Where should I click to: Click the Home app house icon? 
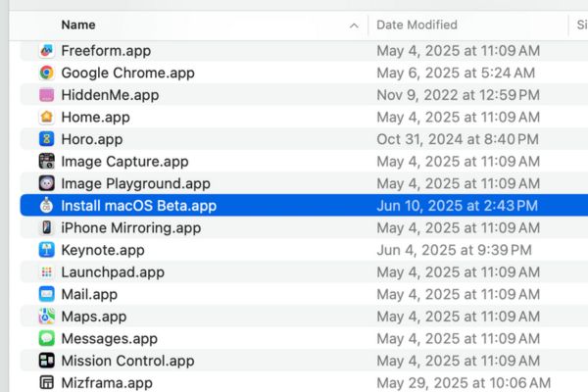(46, 117)
